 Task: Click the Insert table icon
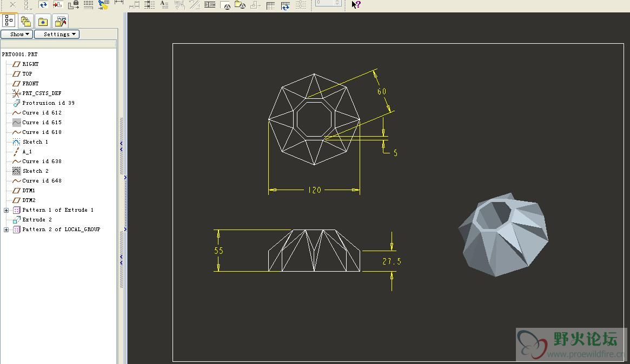pos(271,5)
